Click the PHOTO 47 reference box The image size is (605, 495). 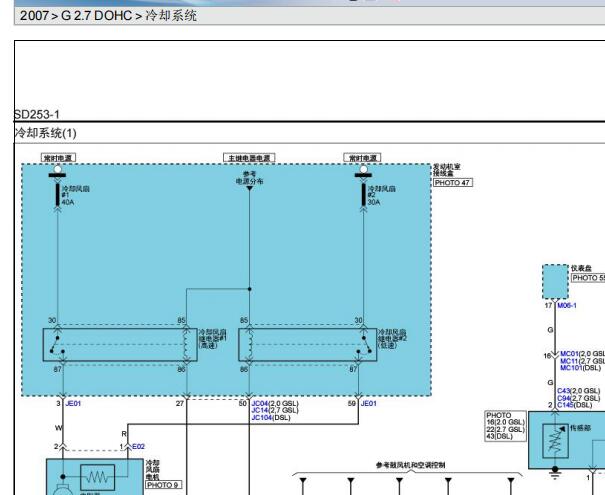(x=453, y=183)
